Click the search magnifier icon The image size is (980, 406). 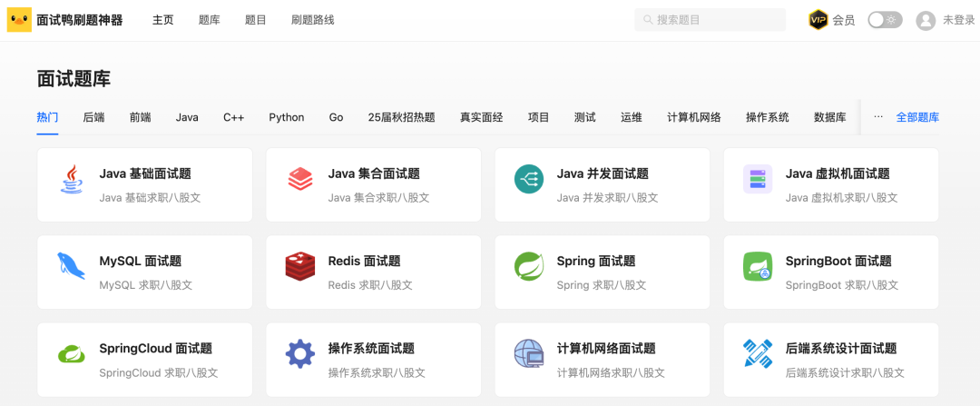click(648, 20)
